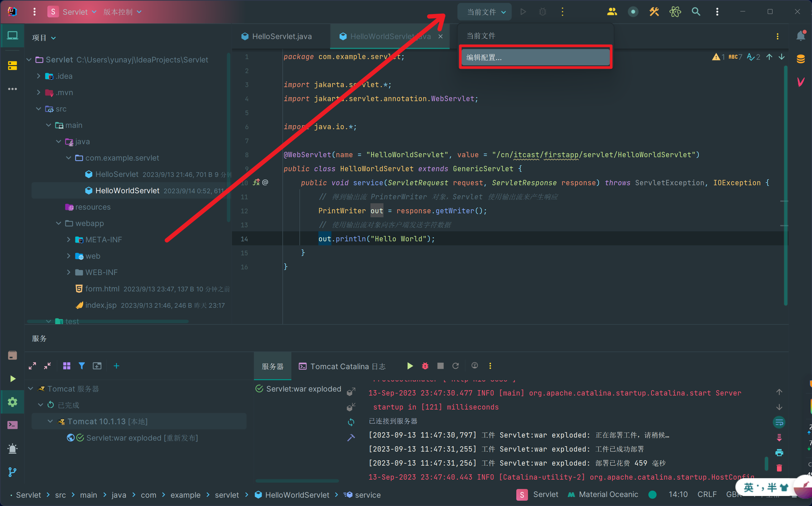The width and height of the screenshot is (812, 506).
Task: Open the Terminal tool window icon
Action: tap(12, 425)
